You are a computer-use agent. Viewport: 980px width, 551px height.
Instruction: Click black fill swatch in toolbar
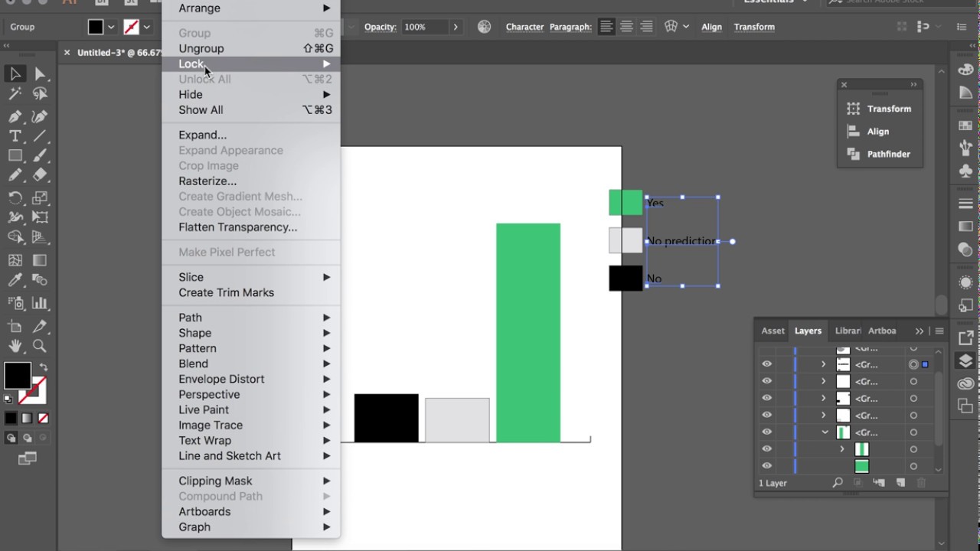pos(17,376)
